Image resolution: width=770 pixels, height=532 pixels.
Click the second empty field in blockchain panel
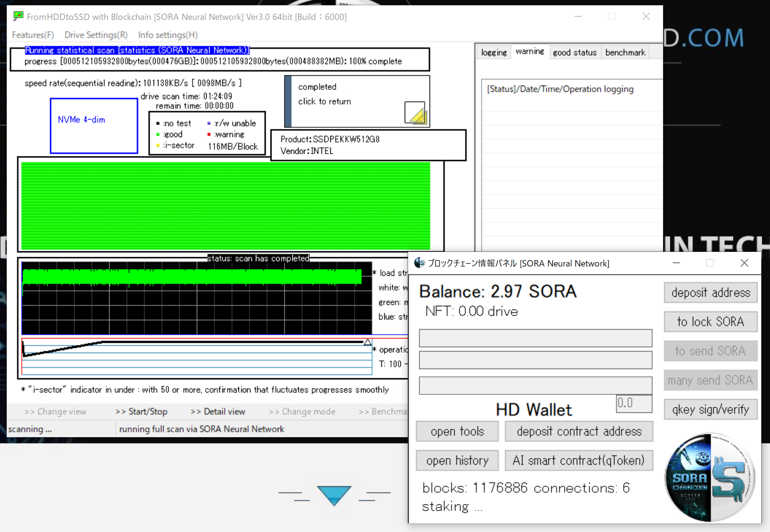pyautogui.click(x=536, y=360)
